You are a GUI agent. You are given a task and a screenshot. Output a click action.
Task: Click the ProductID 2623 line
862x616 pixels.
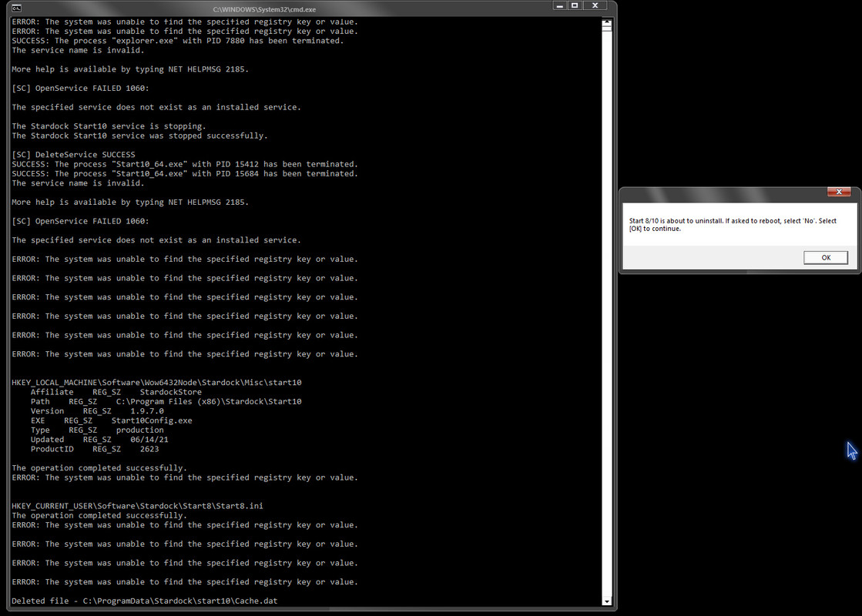95,450
